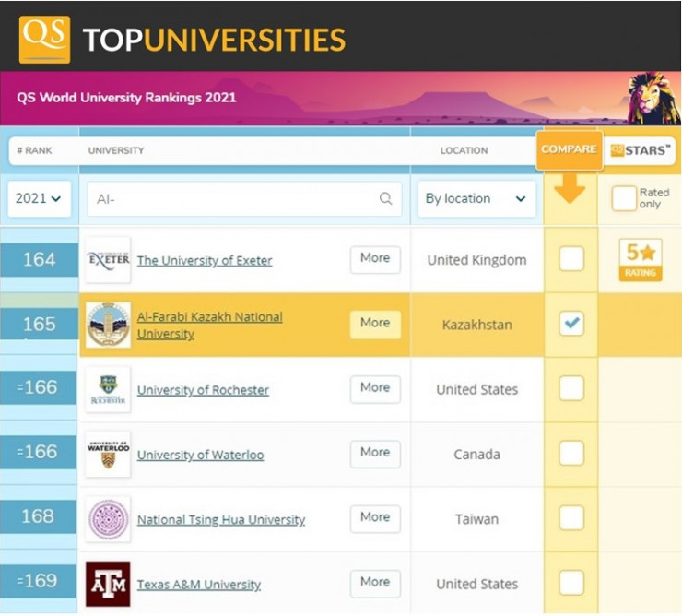Open the National Tsing Hua University link
This screenshot has width=682, height=616.
[x=220, y=520]
